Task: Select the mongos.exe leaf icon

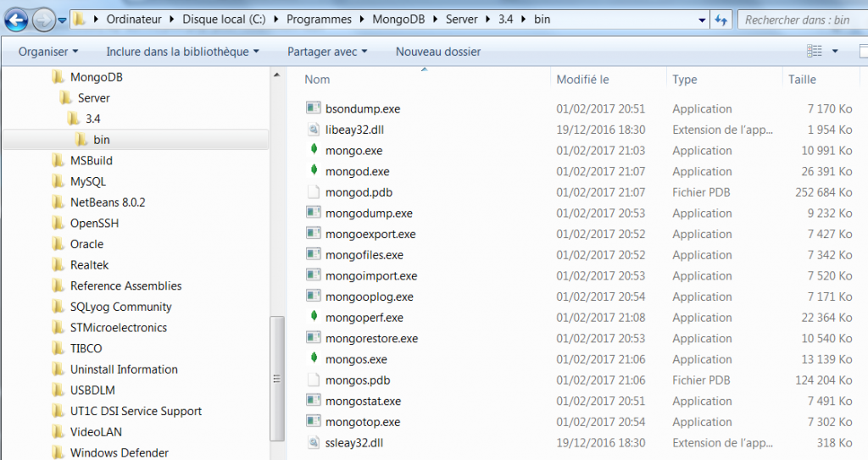Action: tap(314, 358)
